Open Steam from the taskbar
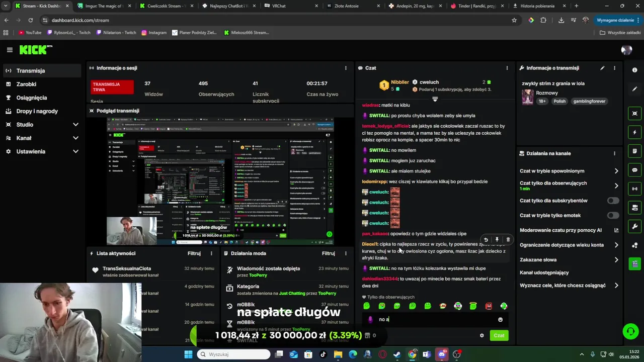This screenshot has width=644, height=362. tap(397, 354)
